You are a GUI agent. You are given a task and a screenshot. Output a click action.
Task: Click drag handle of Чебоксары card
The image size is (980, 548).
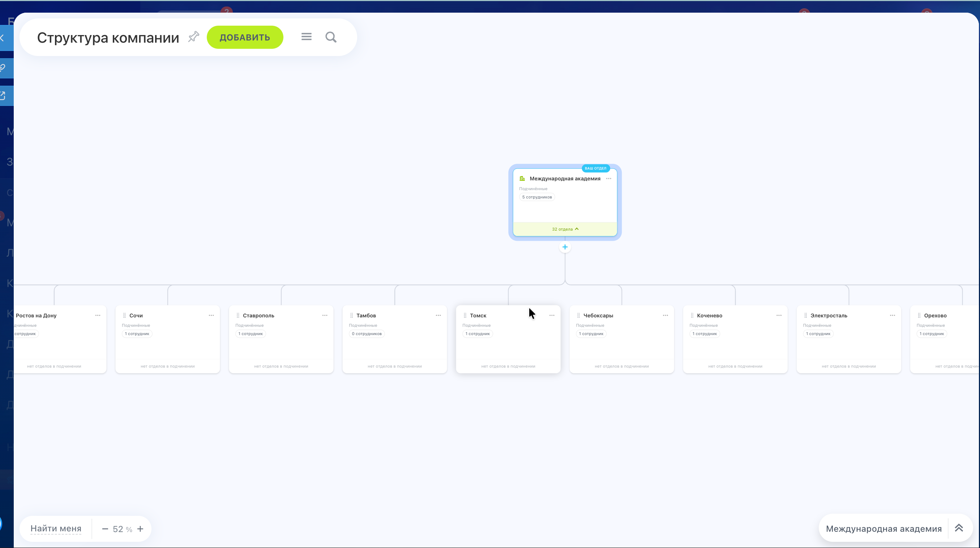coord(578,315)
